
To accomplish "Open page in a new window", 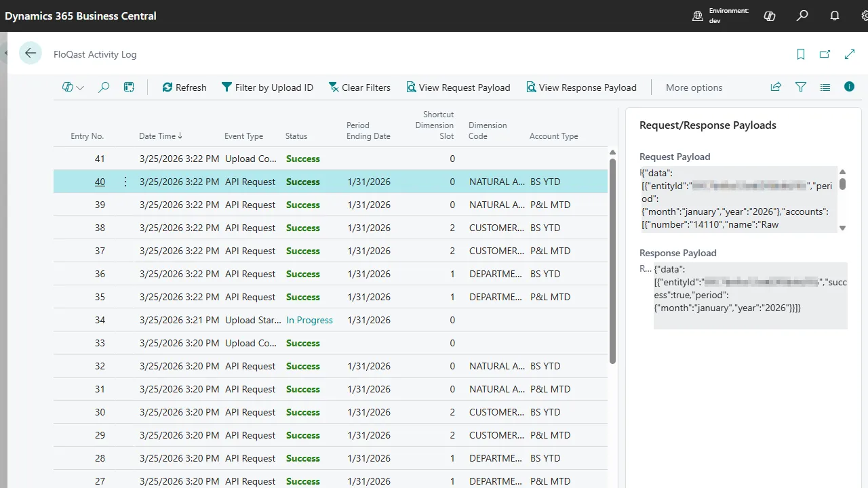I will [x=825, y=54].
